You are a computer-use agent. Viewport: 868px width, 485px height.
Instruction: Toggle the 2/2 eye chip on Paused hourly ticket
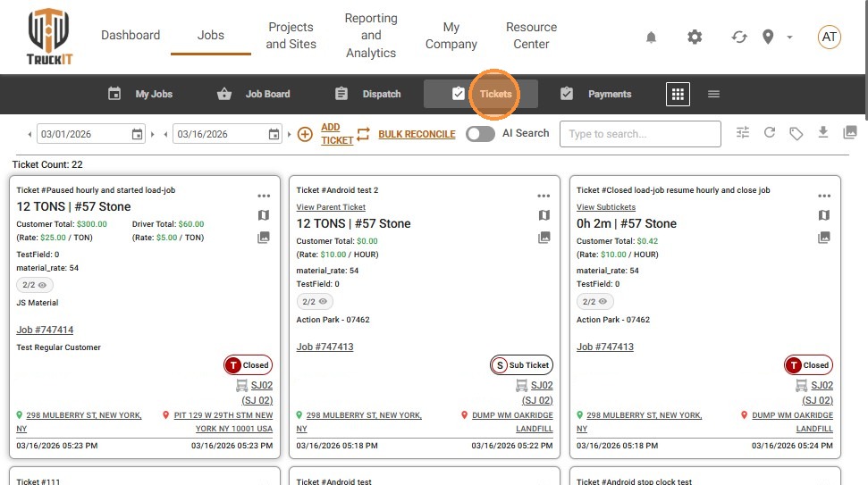pos(35,285)
